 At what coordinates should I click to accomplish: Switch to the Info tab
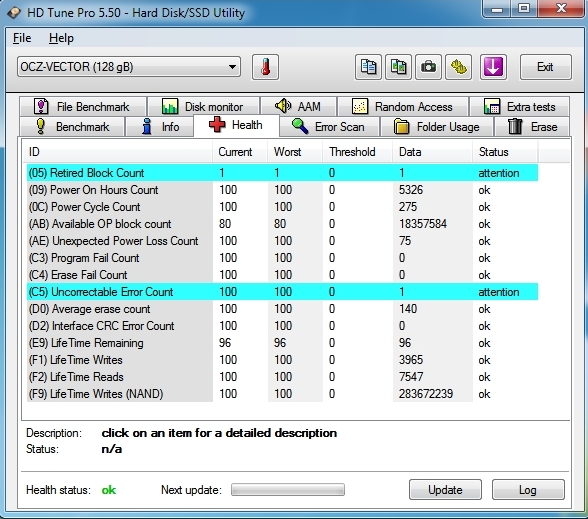159,127
